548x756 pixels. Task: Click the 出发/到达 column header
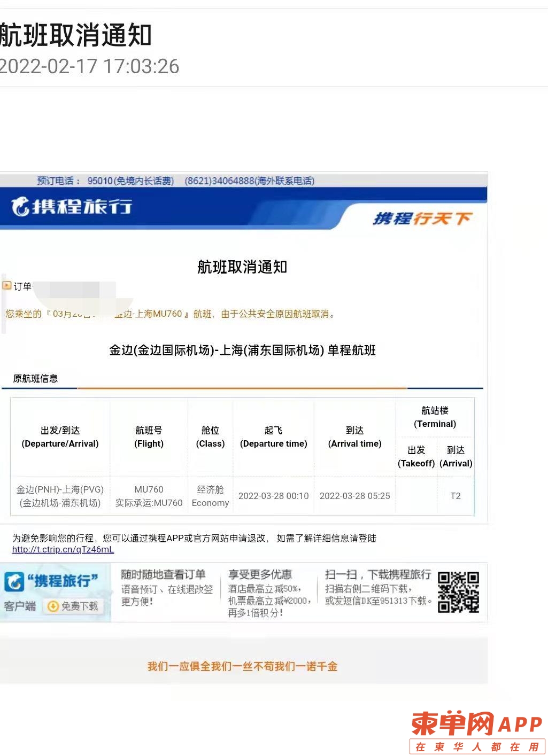click(60, 437)
